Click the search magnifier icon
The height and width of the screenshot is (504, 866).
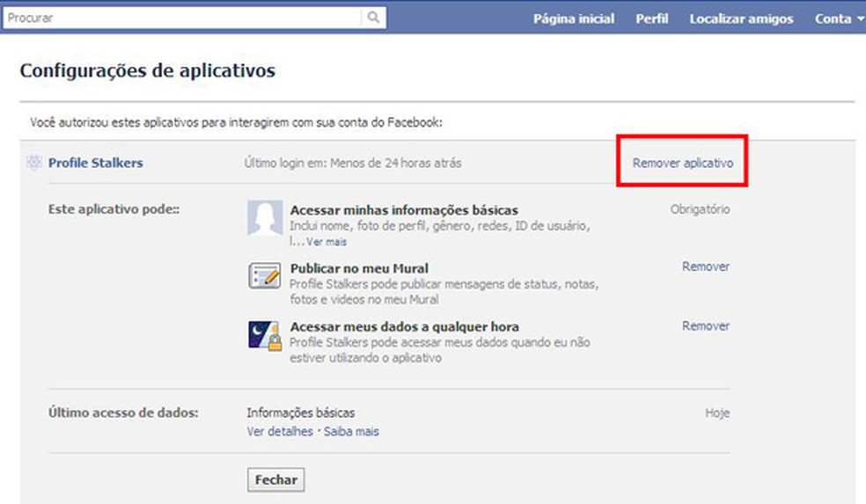coord(373,18)
